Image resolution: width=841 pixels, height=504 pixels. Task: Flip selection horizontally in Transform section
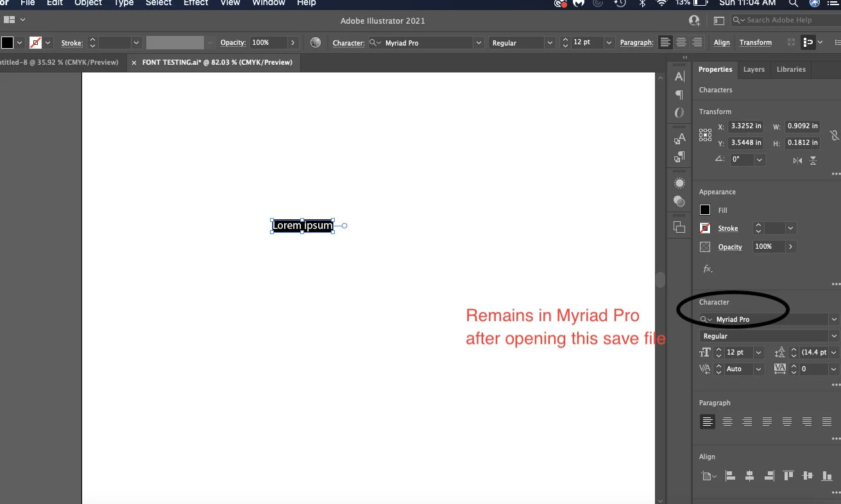[797, 160]
